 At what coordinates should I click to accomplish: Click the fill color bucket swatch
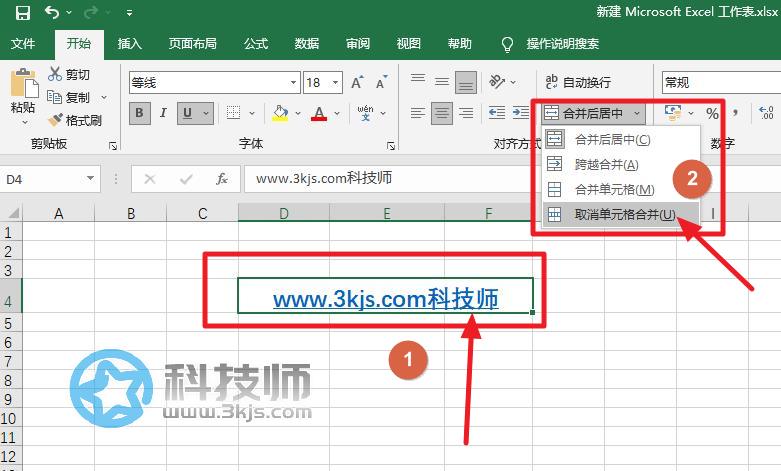280,113
